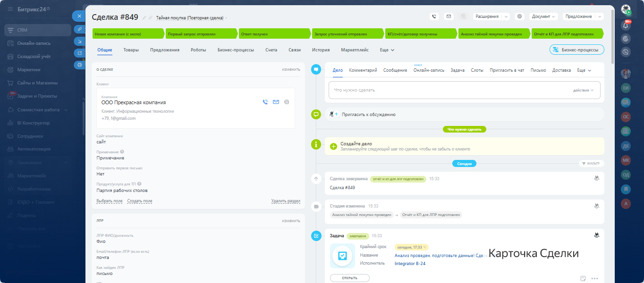Open the task note icon beside the ellipsis
Viewport: 644px width, 283px height.
583,278
